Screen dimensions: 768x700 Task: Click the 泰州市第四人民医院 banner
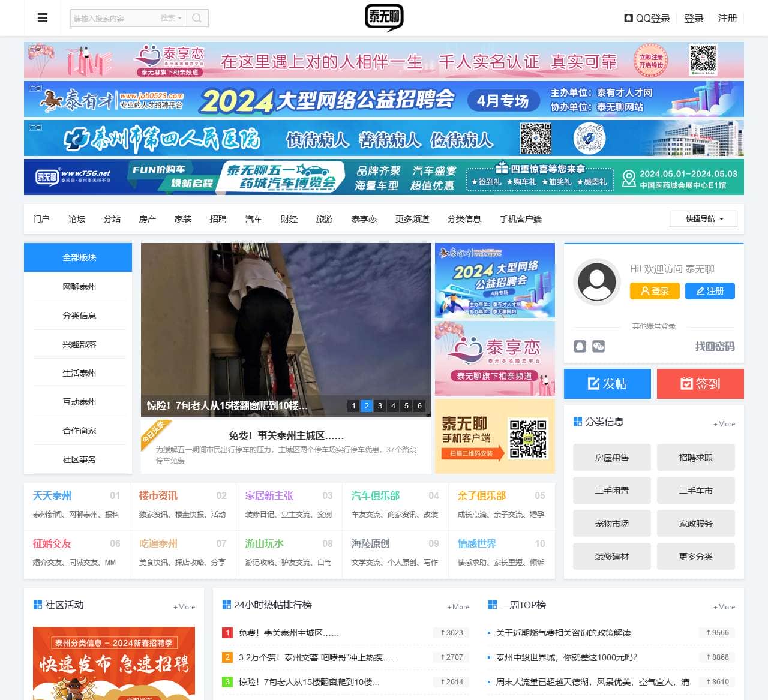coord(384,138)
